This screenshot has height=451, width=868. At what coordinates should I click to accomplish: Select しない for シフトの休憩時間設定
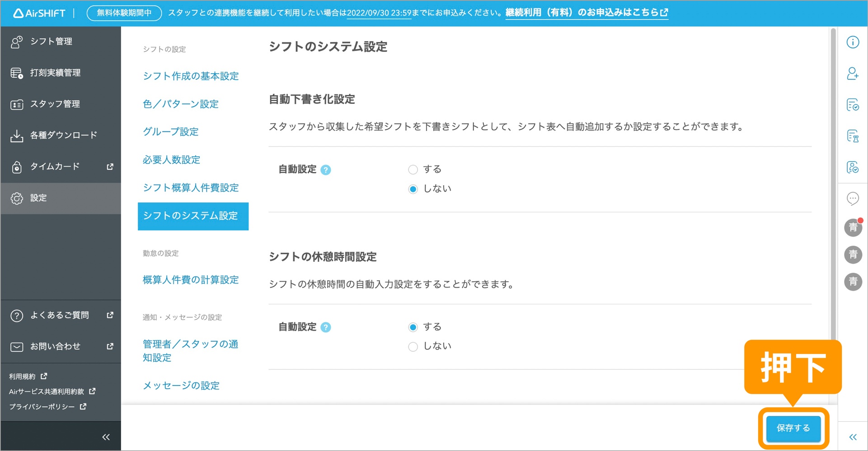point(413,346)
